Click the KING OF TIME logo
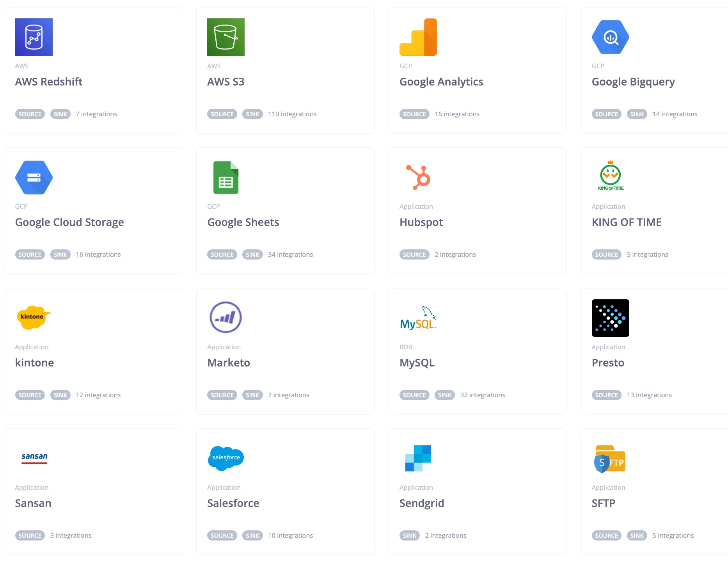Screen dimensions: 728x569 pos(610,176)
